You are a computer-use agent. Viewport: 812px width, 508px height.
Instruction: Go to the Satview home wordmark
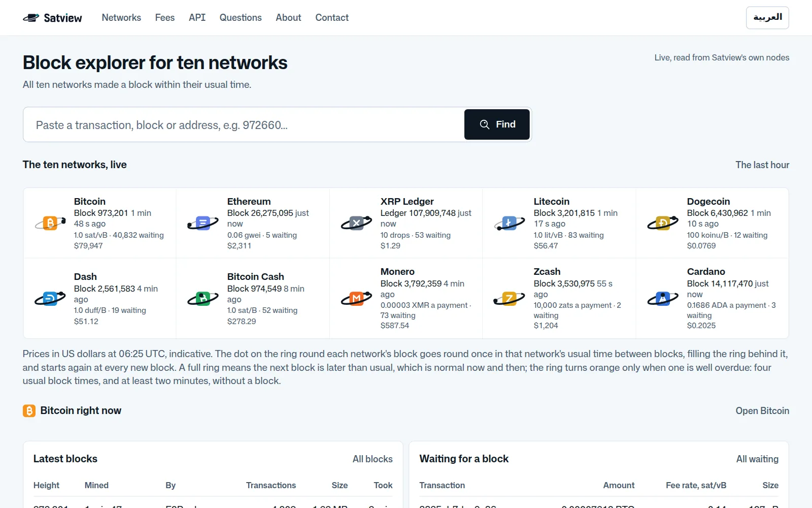tap(62, 18)
